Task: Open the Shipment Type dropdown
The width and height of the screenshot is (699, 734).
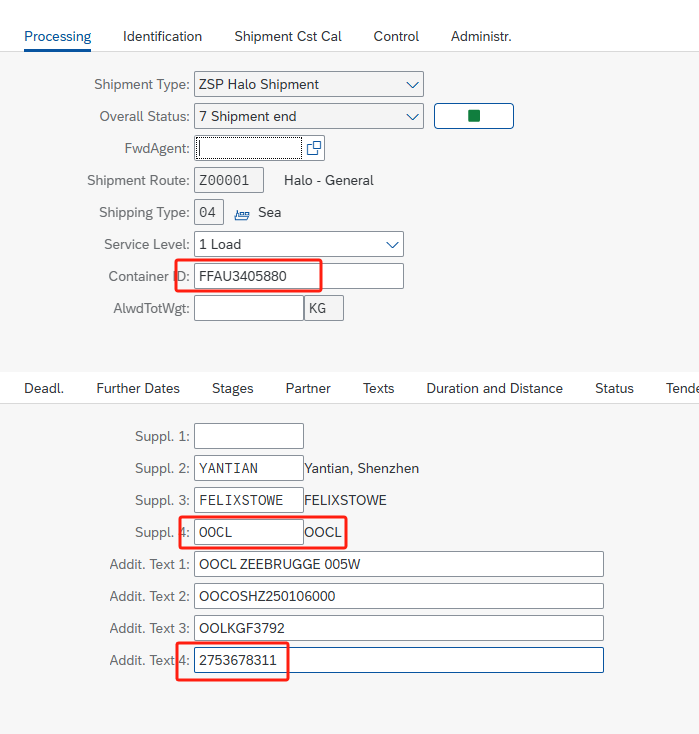Action: click(x=413, y=84)
